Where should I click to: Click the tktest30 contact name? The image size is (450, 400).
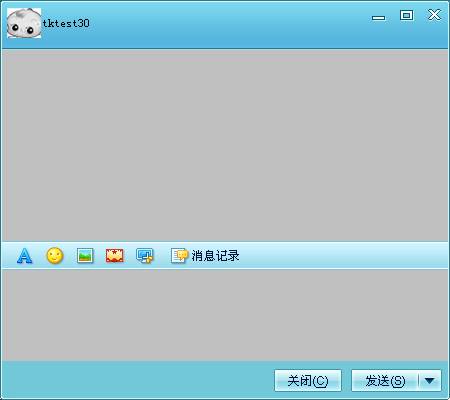click(66, 23)
